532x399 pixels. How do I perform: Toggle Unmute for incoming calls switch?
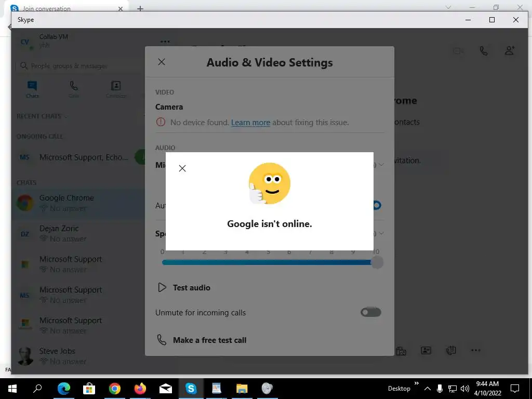point(371,312)
